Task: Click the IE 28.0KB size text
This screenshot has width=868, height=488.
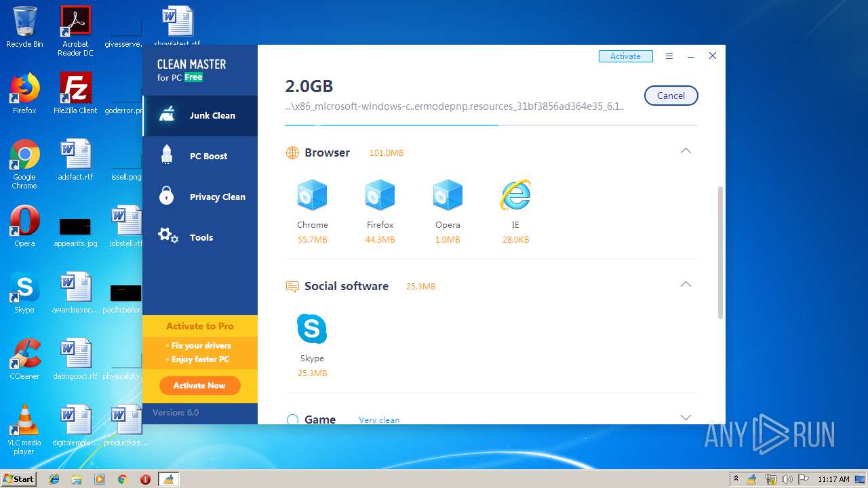Action: (x=515, y=240)
